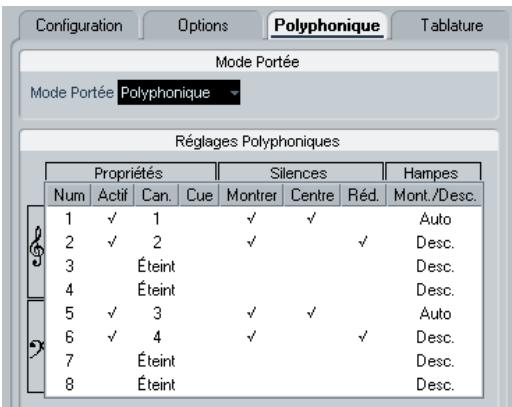Toggle Montrer silences for voice 6

[x=251, y=337]
